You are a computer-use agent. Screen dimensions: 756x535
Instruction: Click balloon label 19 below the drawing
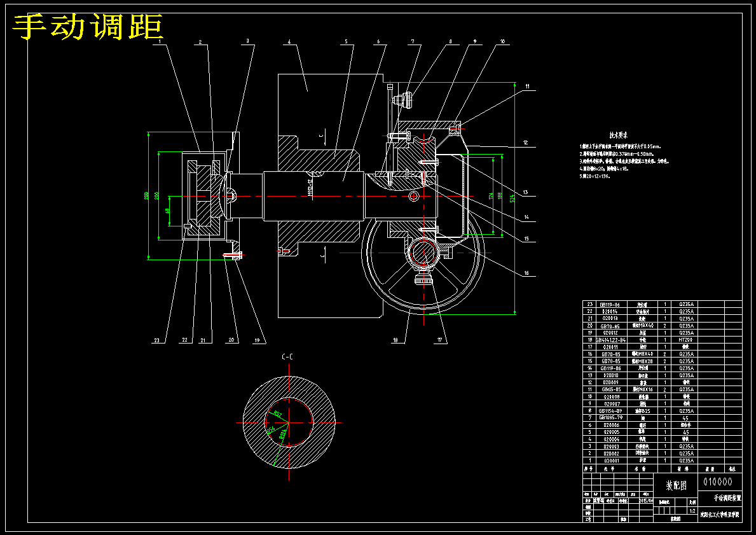coord(258,340)
